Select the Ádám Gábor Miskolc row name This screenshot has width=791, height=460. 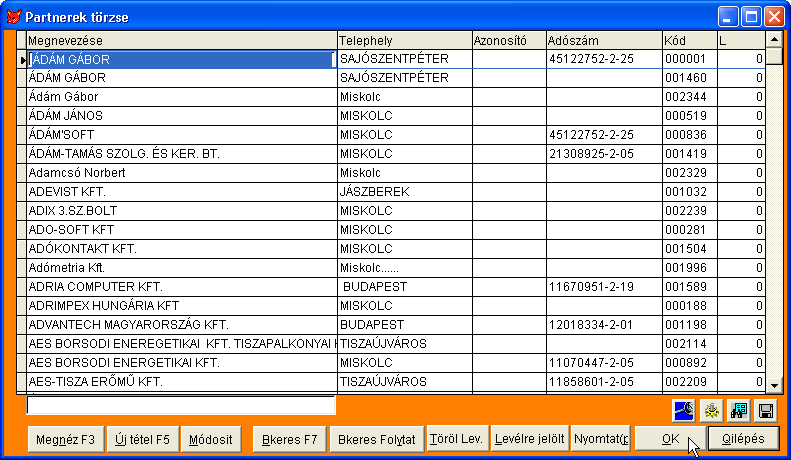pos(182,97)
